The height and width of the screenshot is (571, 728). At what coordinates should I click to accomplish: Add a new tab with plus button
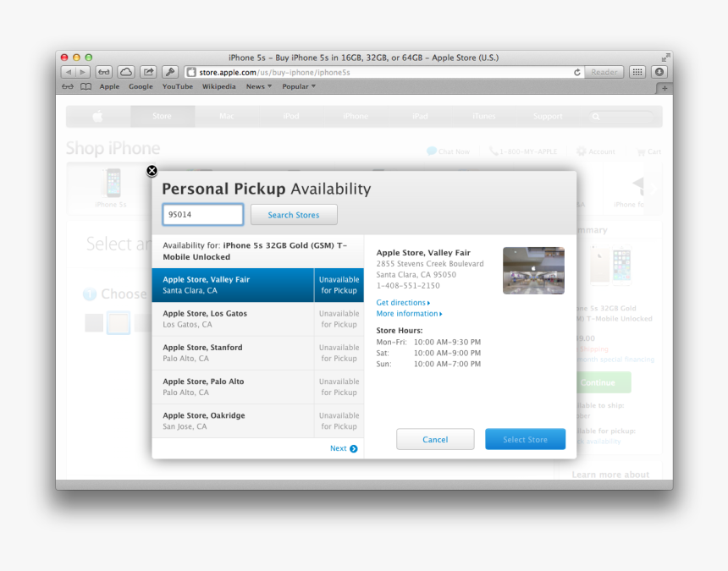coord(665,88)
